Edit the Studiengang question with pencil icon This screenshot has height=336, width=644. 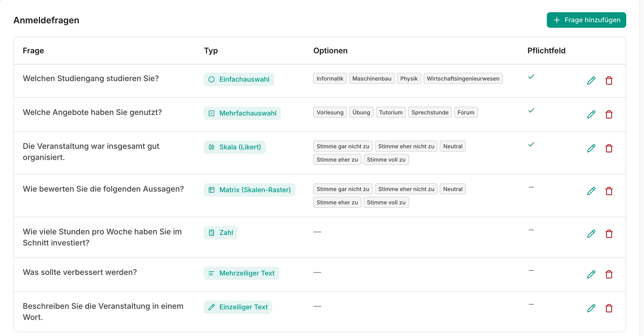point(591,81)
